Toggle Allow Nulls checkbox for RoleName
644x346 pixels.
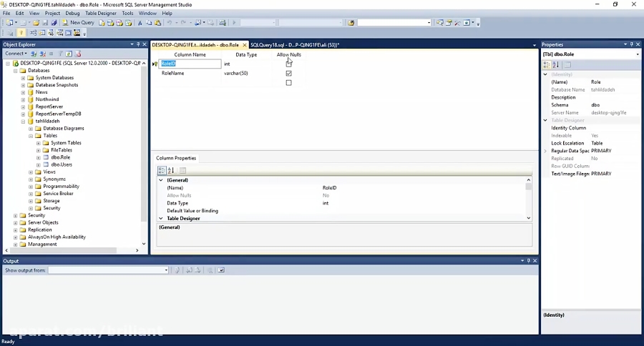click(289, 73)
